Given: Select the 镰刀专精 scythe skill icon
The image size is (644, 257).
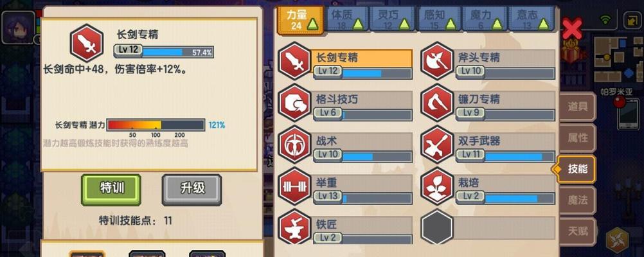Looking at the screenshot, I should 437,103.
